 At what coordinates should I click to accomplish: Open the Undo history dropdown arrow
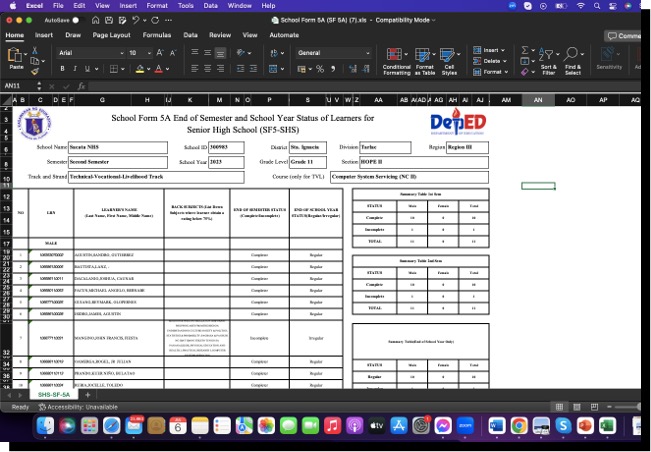[x=144, y=20]
